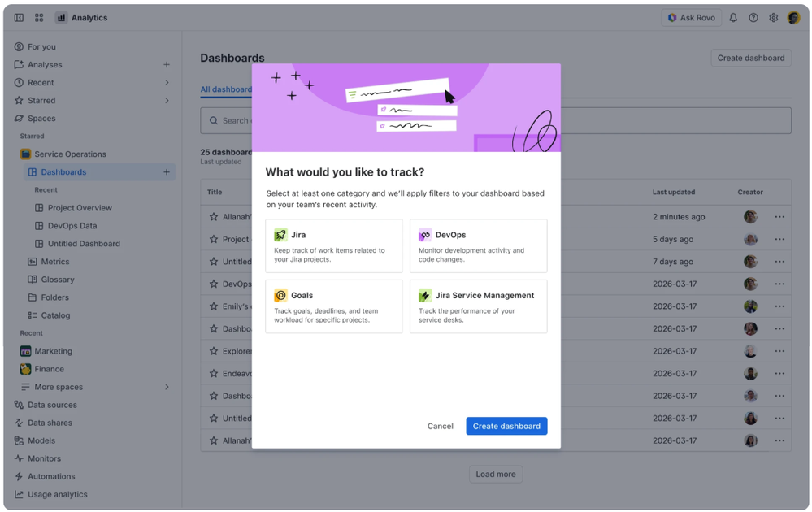Select the Jira category card
812x512 pixels.
tap(334, 246)
